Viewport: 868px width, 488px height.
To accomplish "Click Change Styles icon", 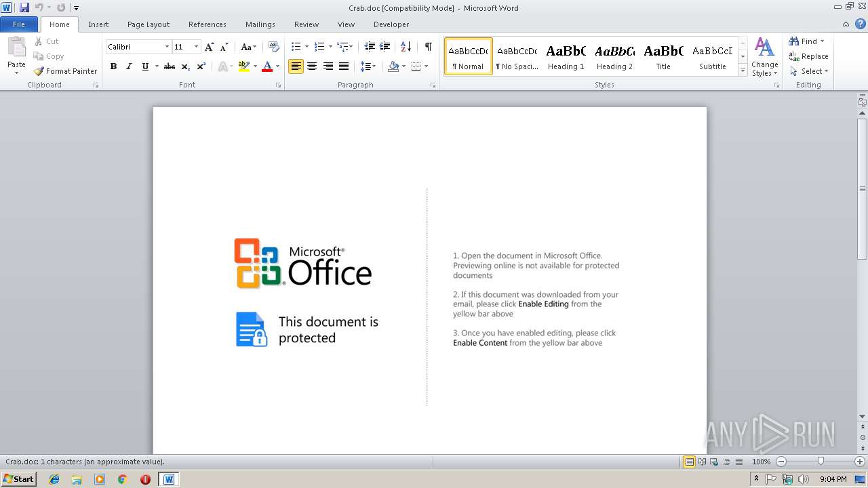I will (x=764, y=57).
